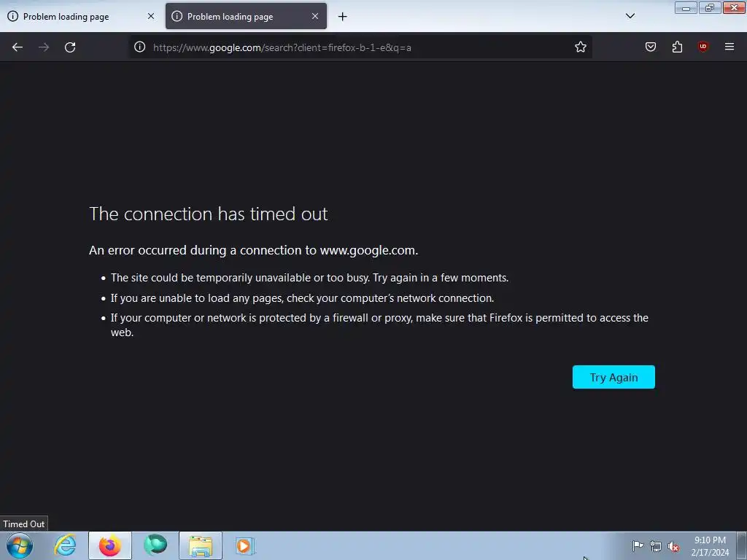Open the Firefox application menu
The height and width of the screenshot is (560, 747).
click(729, 47)
